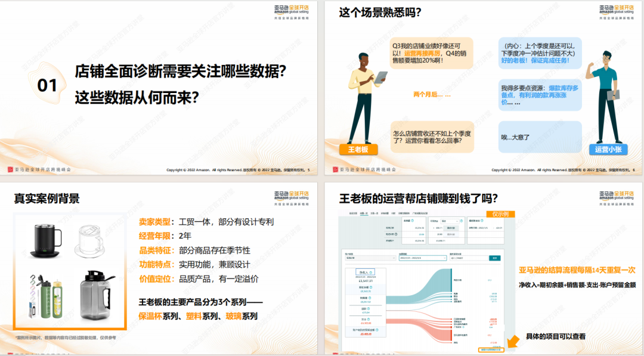Click the info icon next to the currency selector
The image size is (644, 356).
coord(462,221)
